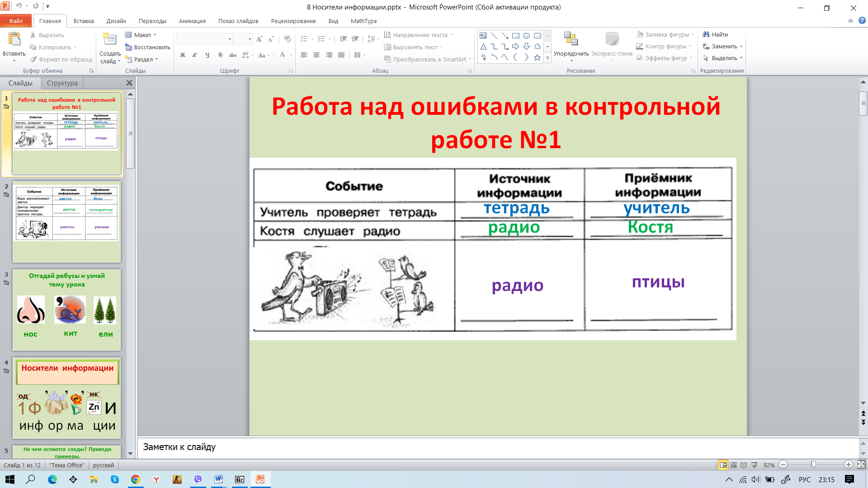
Task: Select the Isosceles Triangle shape
Action: pos(483,47)
